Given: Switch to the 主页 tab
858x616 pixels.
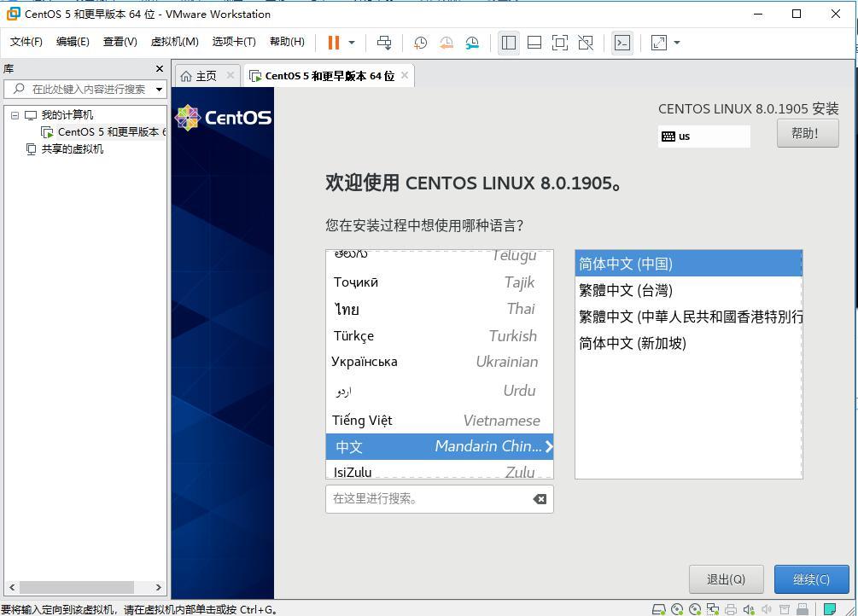Looking at the screenshot, I should pyautogui.click(x=205, y=75).
